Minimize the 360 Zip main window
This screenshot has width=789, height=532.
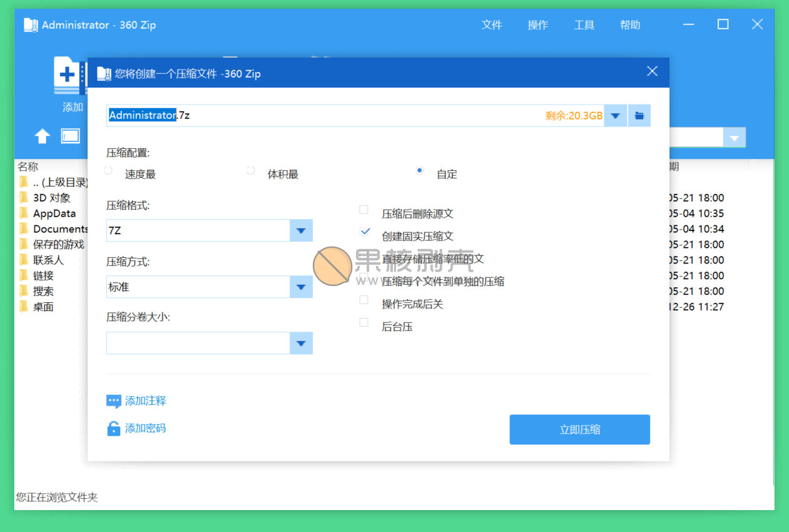(689, 25)
